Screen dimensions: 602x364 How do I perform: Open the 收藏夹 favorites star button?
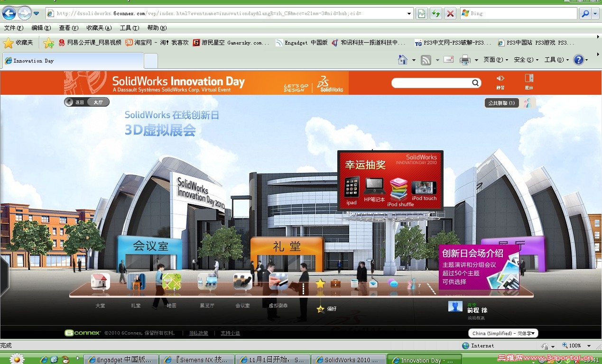point(19,43)
